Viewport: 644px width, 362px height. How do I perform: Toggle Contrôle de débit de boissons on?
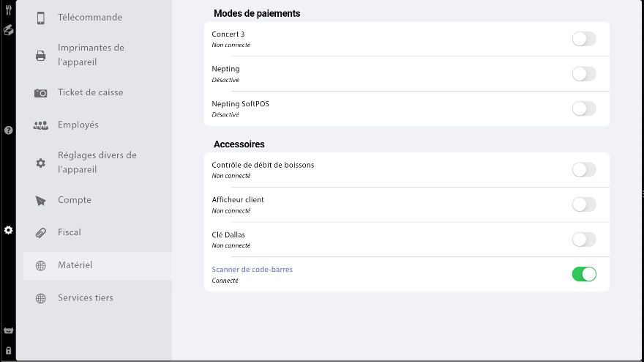coord(584,170)
